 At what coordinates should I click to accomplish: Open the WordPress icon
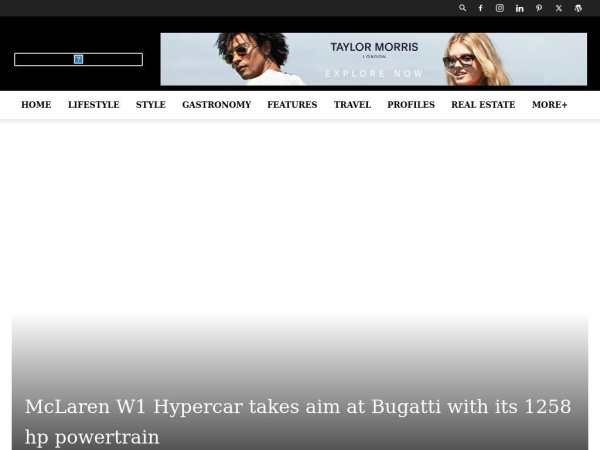578,8
